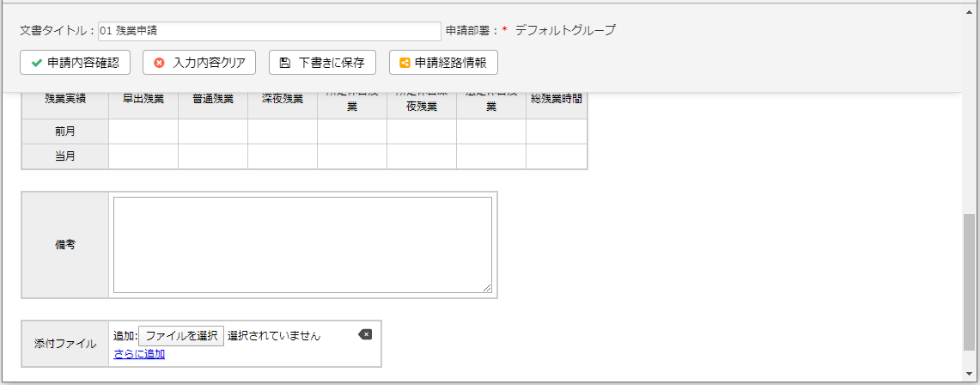Remove attachment row with delete icon
This screenshot has height=385, width=980.
[365, 334]
